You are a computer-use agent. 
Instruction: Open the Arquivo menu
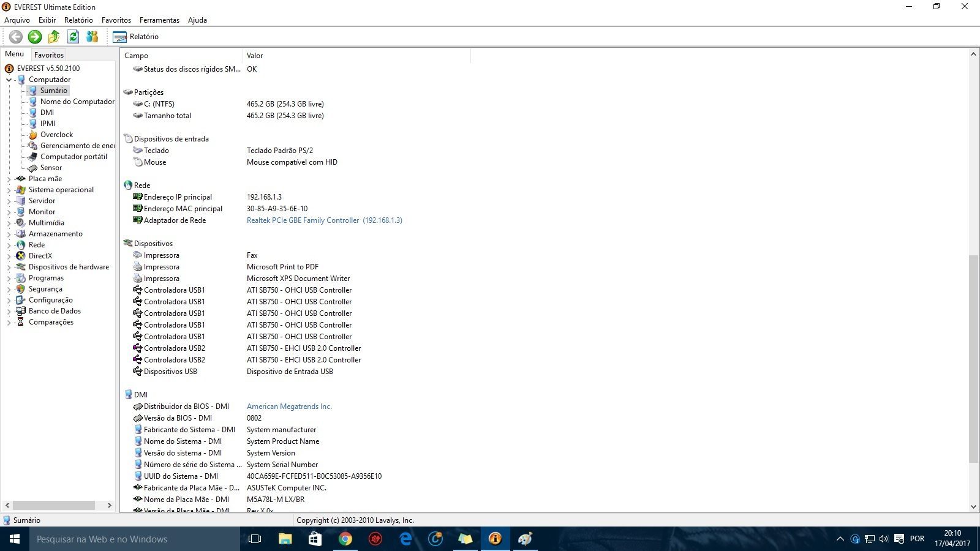coord(17,20)
